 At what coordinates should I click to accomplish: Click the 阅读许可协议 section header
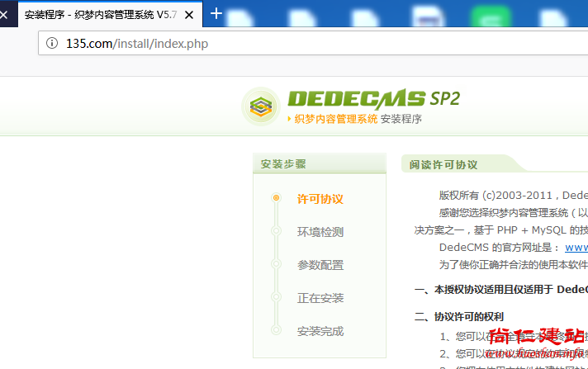click(443, 164)
